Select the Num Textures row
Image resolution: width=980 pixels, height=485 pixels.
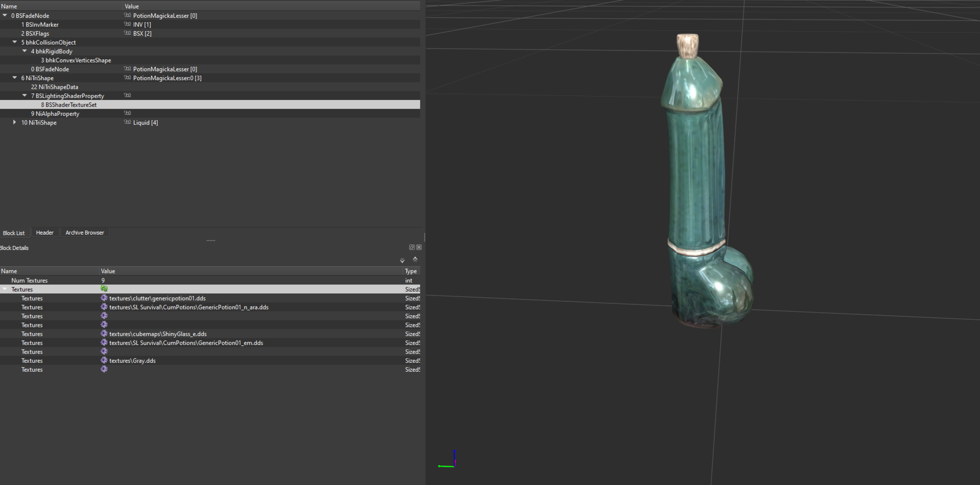210,280
